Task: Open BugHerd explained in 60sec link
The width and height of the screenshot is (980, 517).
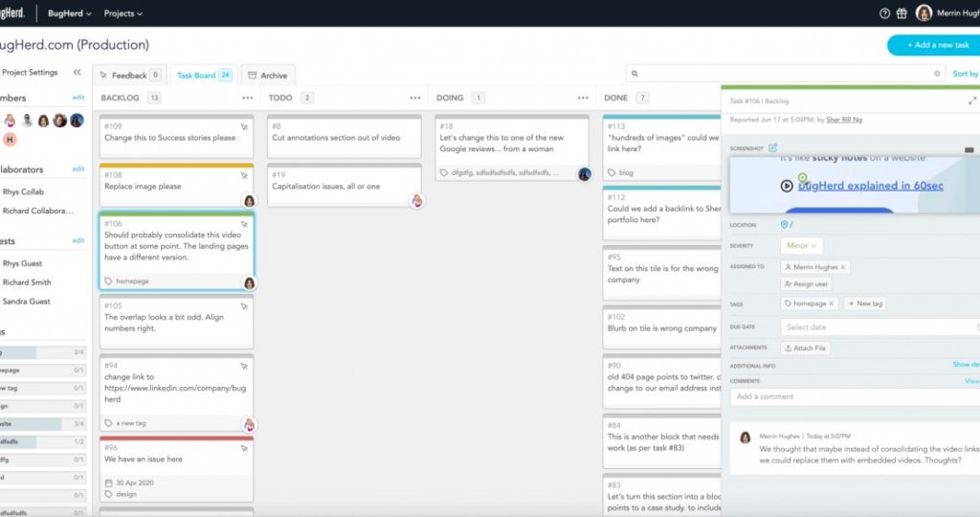Action: point(871,186)
